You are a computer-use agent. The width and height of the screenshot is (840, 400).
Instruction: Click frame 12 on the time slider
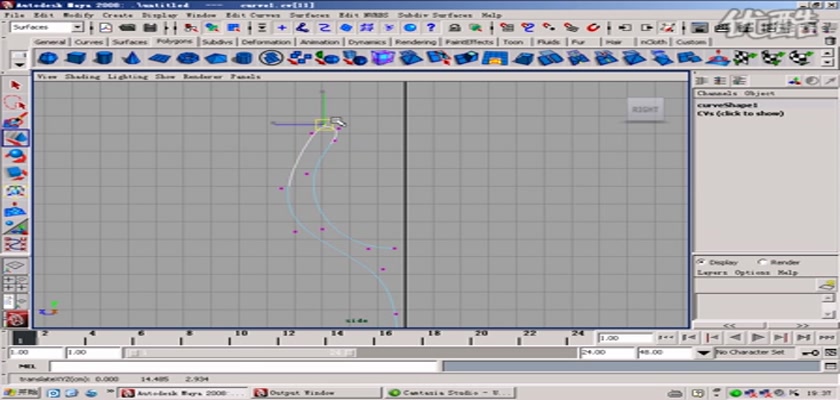pos(290,335)
